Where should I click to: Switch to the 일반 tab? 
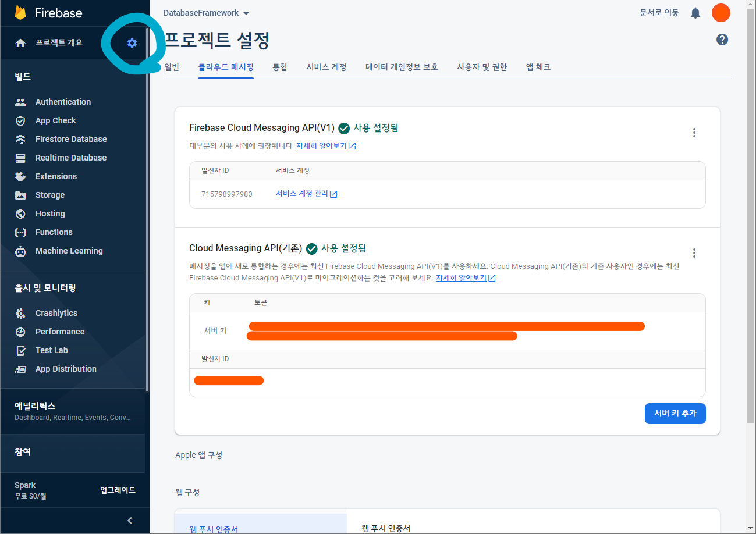point(172,67)
